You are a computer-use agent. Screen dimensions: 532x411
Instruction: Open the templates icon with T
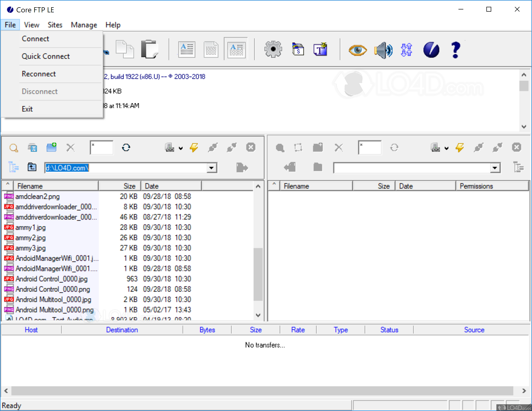pos(320,49)
